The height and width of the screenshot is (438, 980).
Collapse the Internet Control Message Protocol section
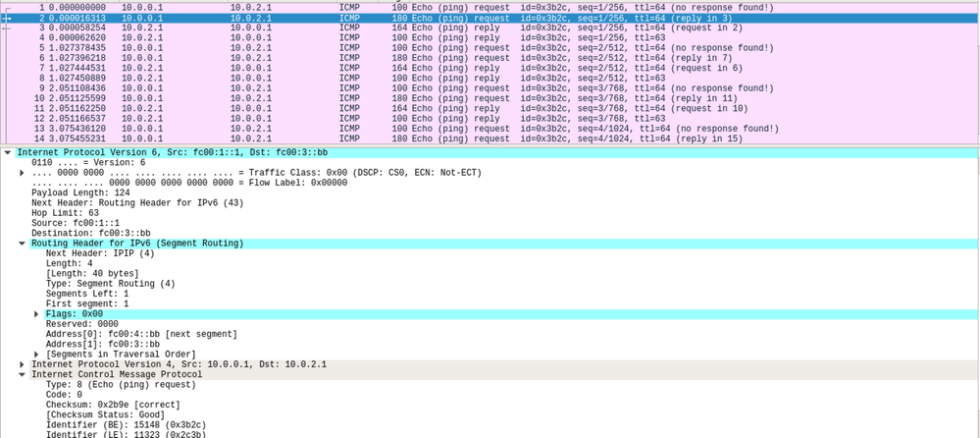pyautogui.click(x=22, y=374)
